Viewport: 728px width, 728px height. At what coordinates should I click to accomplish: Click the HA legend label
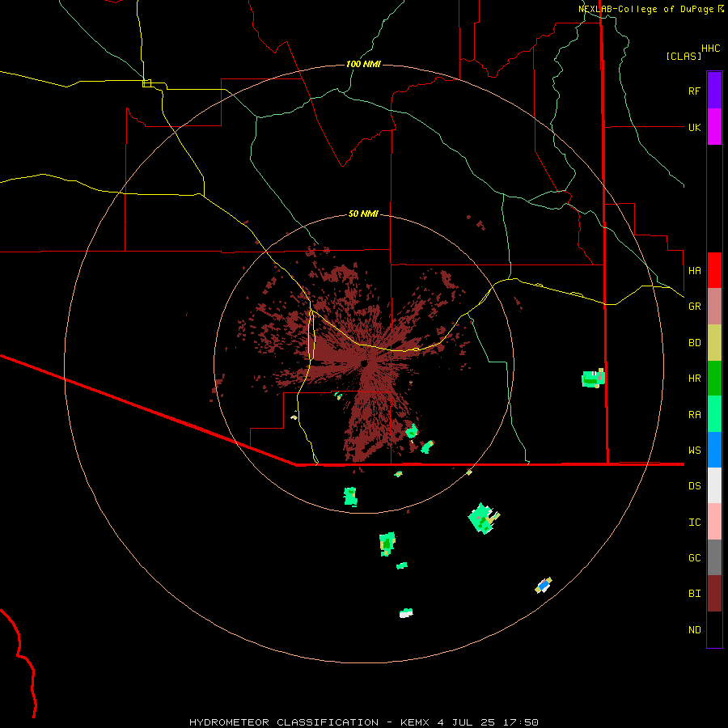(694, 271)
